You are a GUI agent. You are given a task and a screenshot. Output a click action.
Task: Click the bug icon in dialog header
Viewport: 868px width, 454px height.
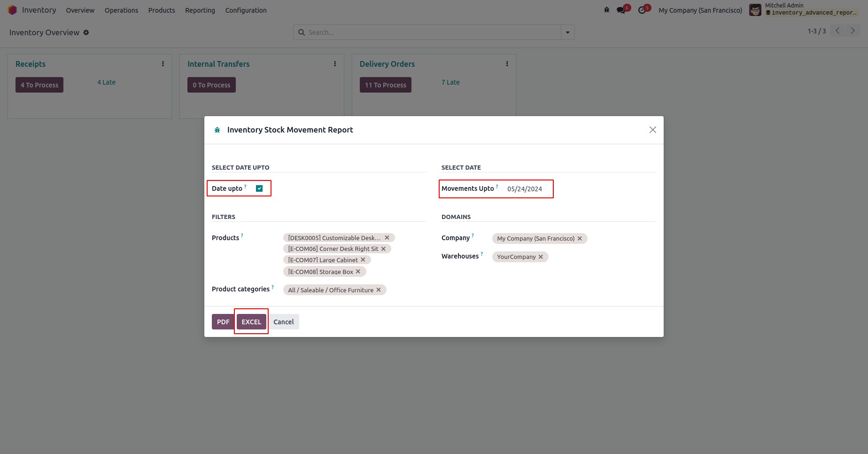click(217, 130)
